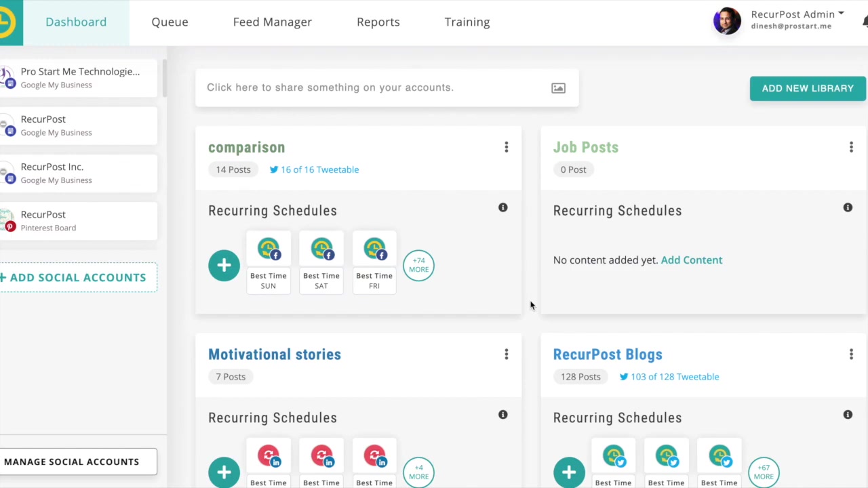This screenshot has width=868, height=488.
Task: Select RecurPost Inc. Google My Business account
Action: pyautogui.click(x=79, y=173)
